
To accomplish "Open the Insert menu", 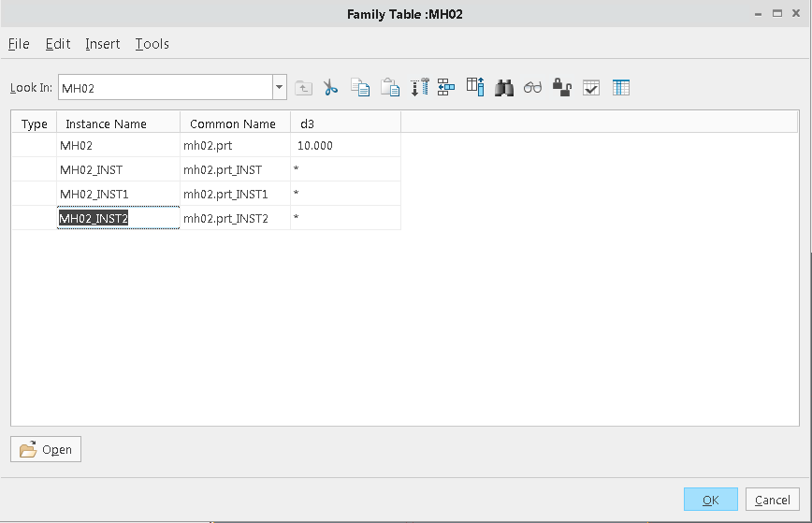I will coord(103,44).
